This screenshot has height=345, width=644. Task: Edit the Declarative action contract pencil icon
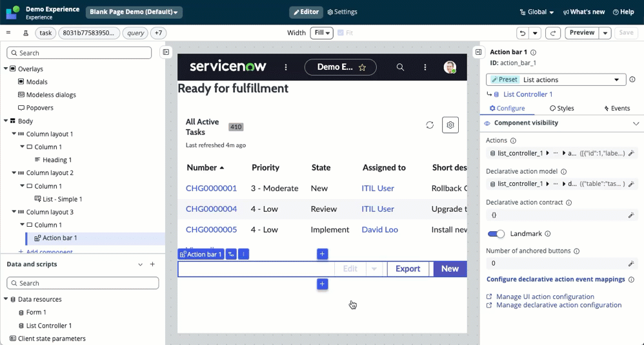coord(631,215)
